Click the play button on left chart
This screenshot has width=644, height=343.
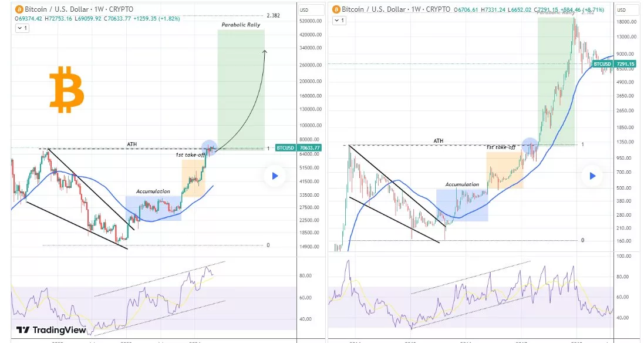tap(275, 176)
